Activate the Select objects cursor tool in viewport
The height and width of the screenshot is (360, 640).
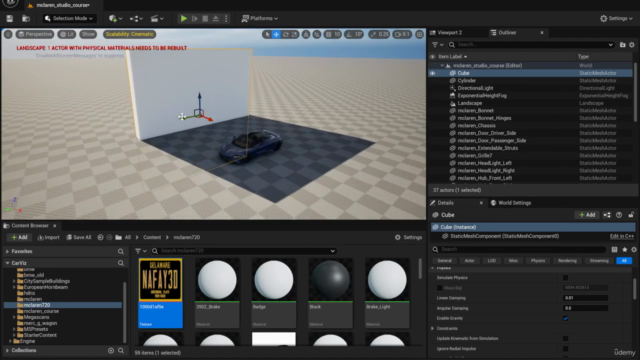pyautogui.click(x=267, y=34)
